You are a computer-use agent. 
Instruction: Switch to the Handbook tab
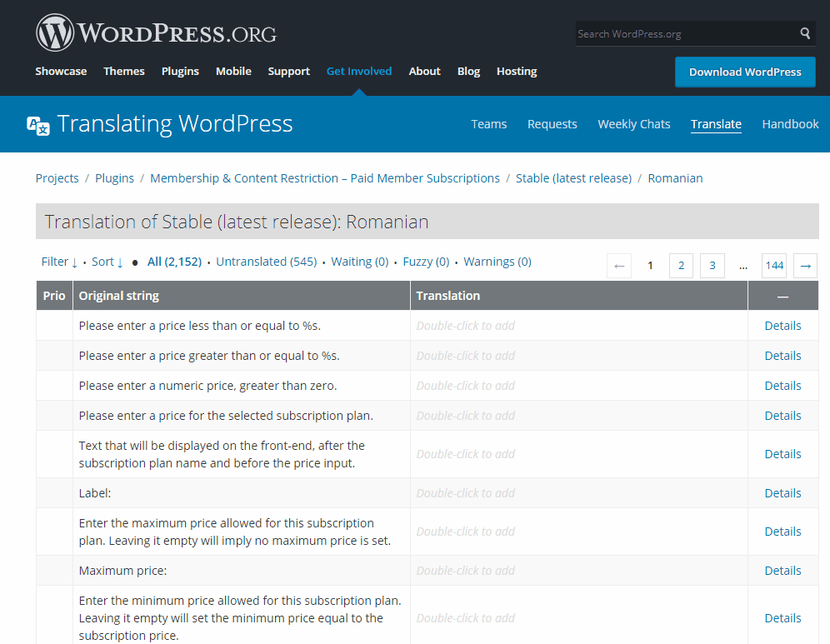click(x=790, y=124)
